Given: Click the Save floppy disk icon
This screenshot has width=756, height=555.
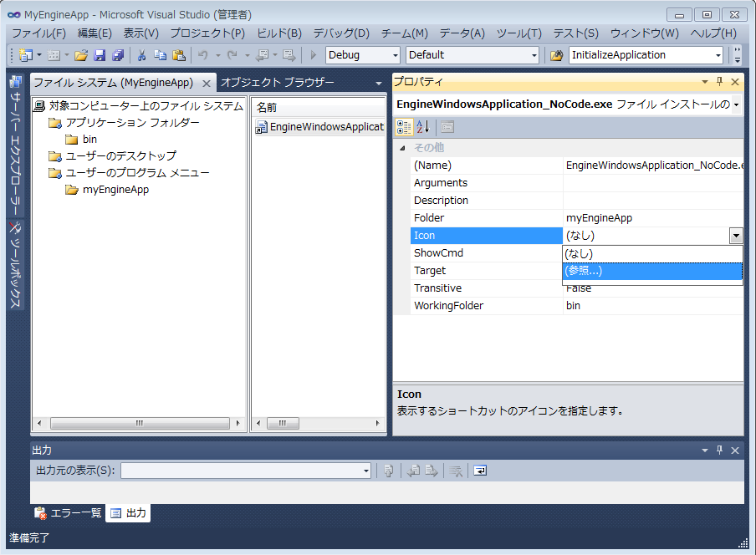Looking at the screenshot, I should [100, 55].
